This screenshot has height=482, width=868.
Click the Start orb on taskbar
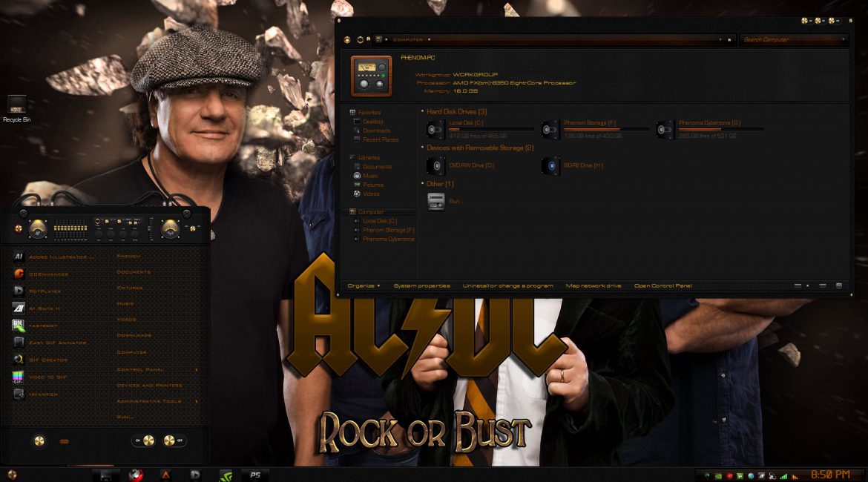[x=12, y=475]
